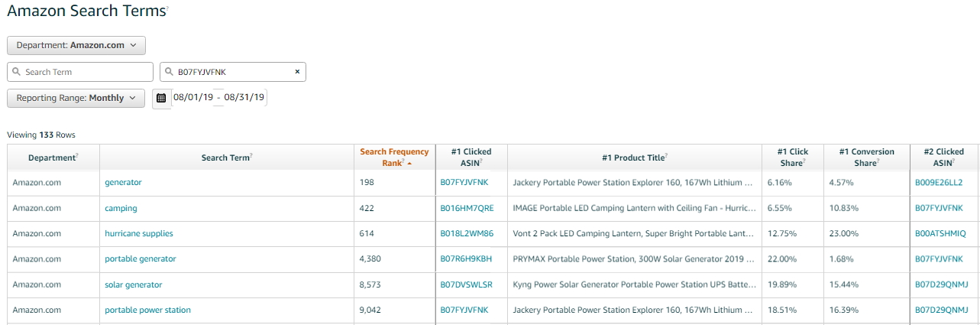Open the Department Amazon.com dropdown
The width and height of the screenshot is (980, 325).
[x=76, y=45]
